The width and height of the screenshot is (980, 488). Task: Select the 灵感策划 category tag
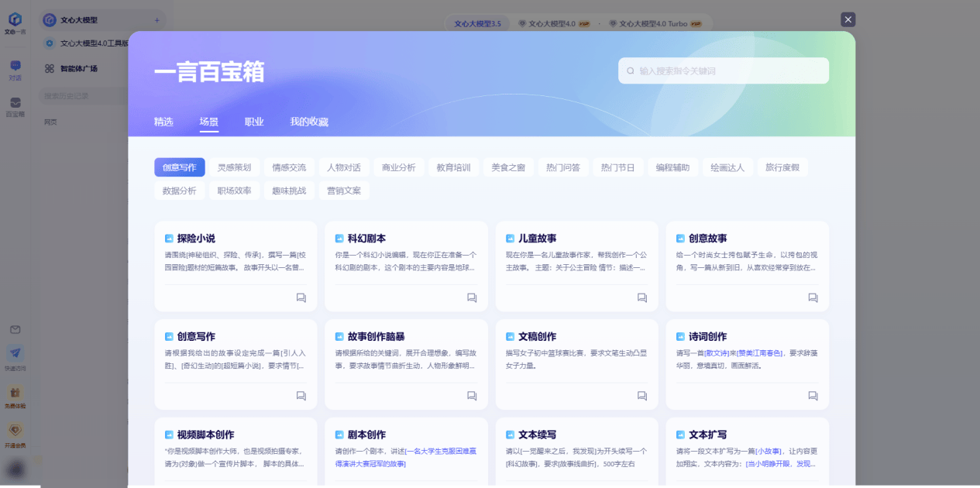tap(234, 167)
